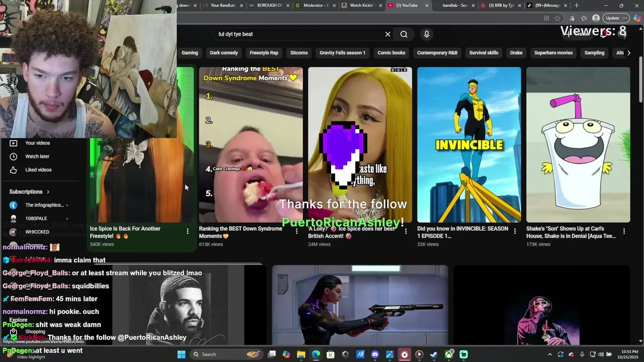Play the INVINCIBLE short thumbnail
The image size is (644, 362).
[x=469, y=145]
